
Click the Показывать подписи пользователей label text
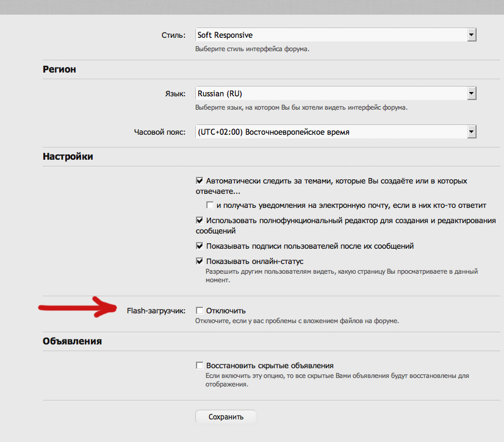(310, 246)
